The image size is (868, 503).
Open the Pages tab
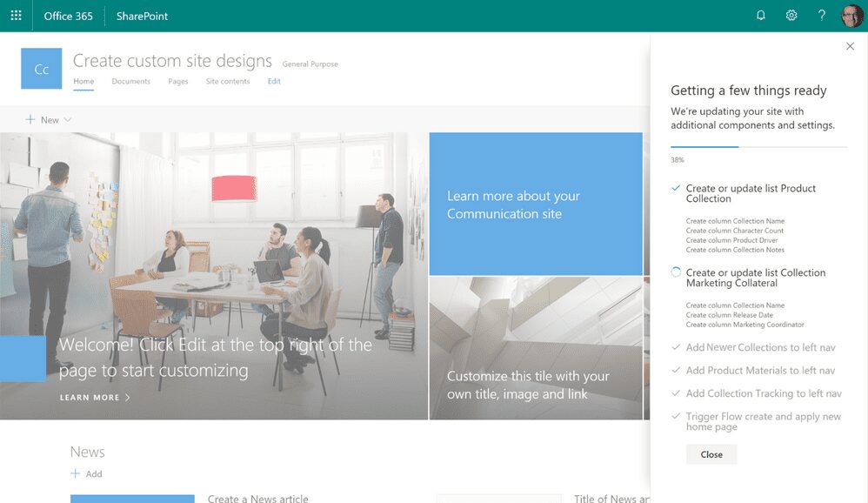click(x=177, y=81)
